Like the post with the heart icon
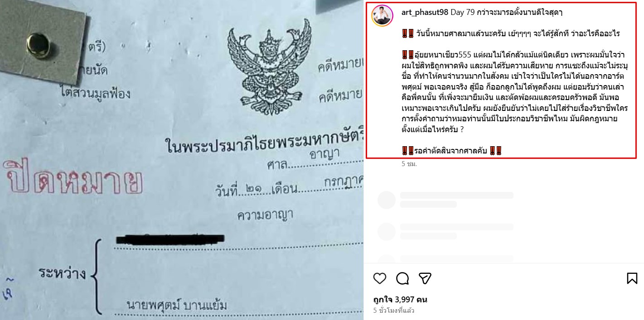The height and width of the screenshot is (320, 644). point(380,278)
